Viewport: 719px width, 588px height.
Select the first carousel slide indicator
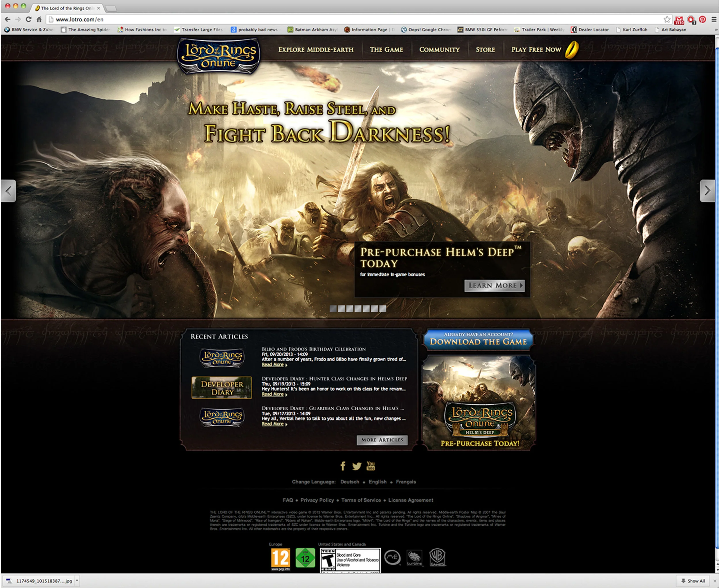333,309
